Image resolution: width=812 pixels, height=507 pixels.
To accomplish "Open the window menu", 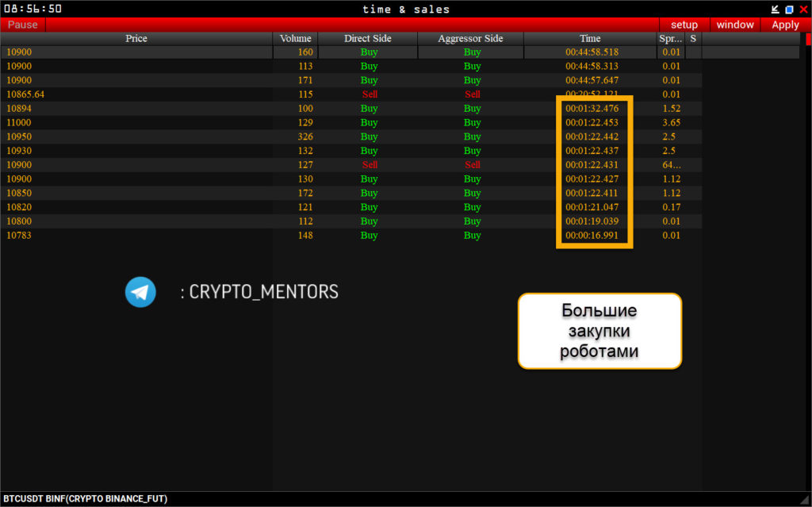I will 735,25.
